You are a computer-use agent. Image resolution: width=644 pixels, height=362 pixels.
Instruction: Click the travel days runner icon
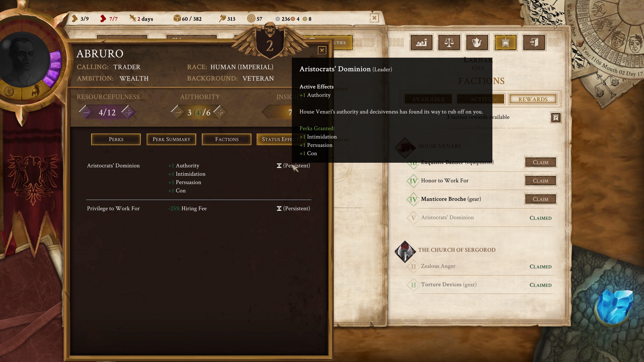click(132, 18)
